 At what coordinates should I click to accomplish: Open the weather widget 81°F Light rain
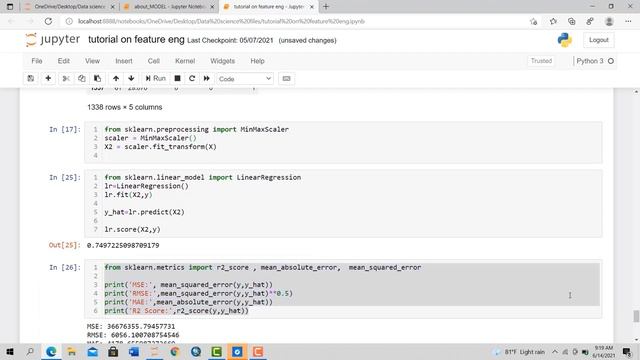coord(519,352)
